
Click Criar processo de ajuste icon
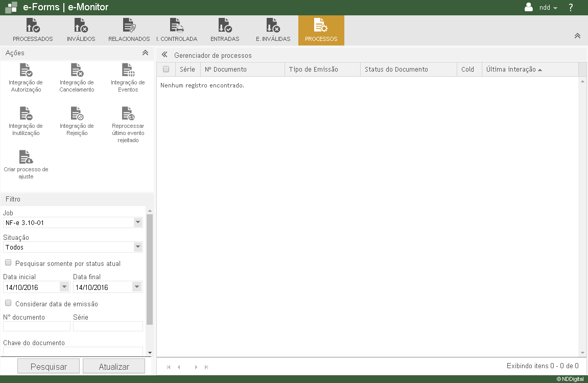[x=26, y=157]
